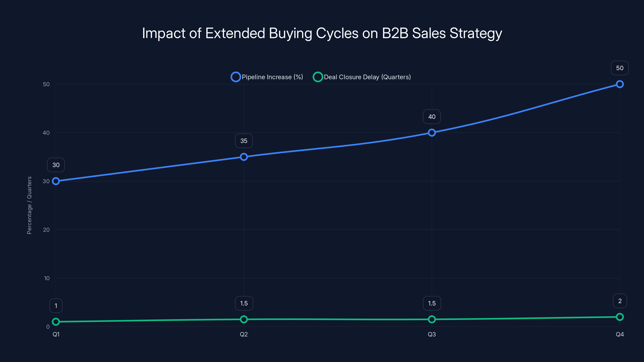Select the blue data point at Q3
644x362 pixels.
(432, 132)
